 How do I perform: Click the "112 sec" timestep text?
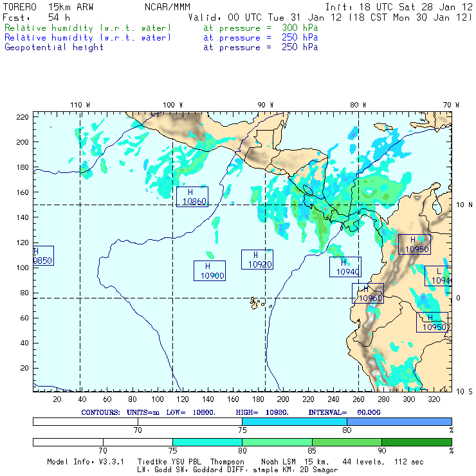click(x=409, y=462)
